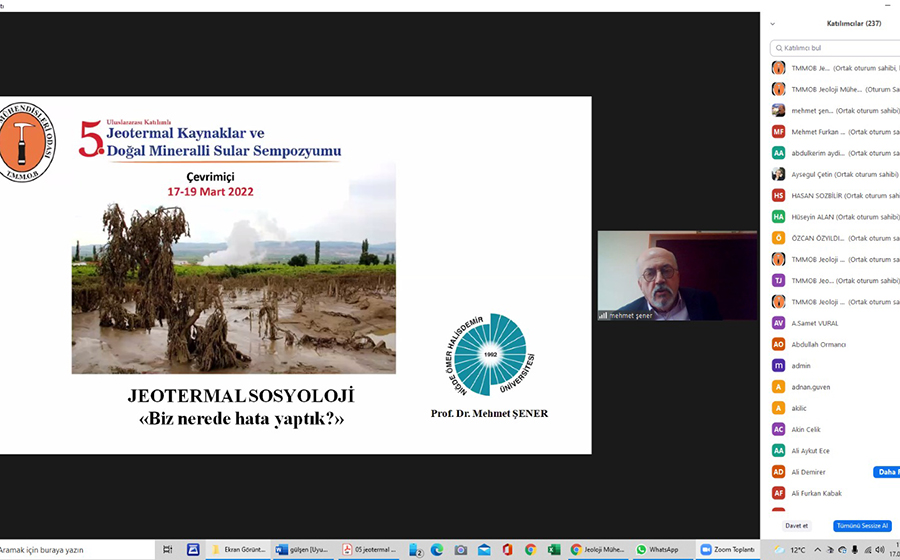This screenshot has width=900, height=560.
Task: Switch to the gülşen Word document
Action: click(x=302, y=550)
